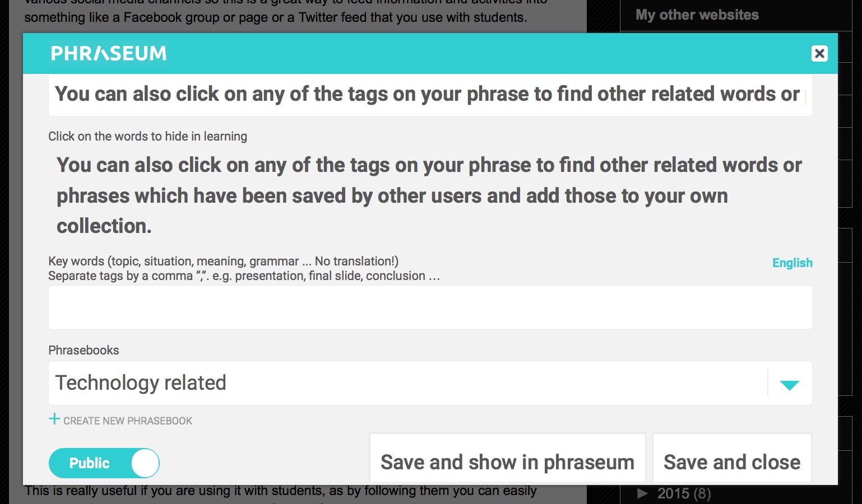Click the plus icon for new phrasebook
This screenshot has height=504, width=862.
54,419
